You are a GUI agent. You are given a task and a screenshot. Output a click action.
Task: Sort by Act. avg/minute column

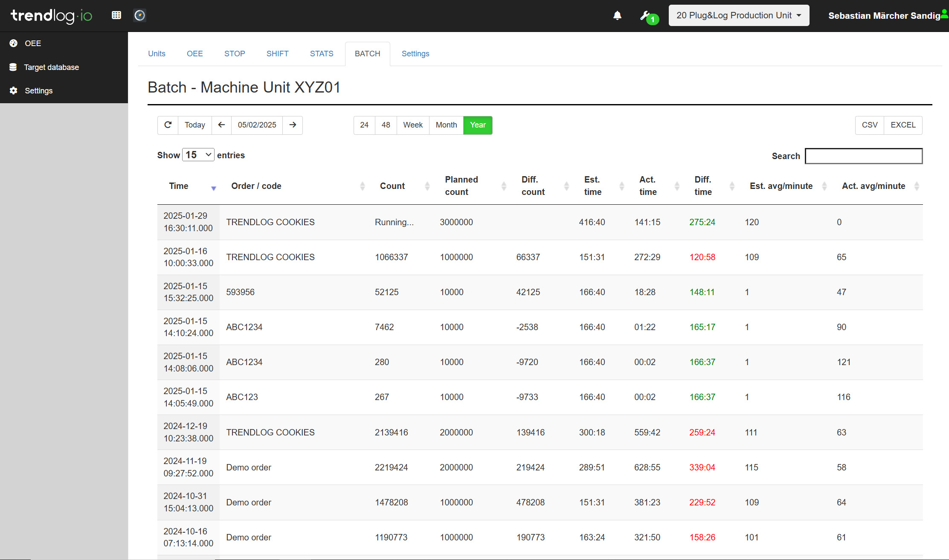pyautogui.click(x=917, y=186)
